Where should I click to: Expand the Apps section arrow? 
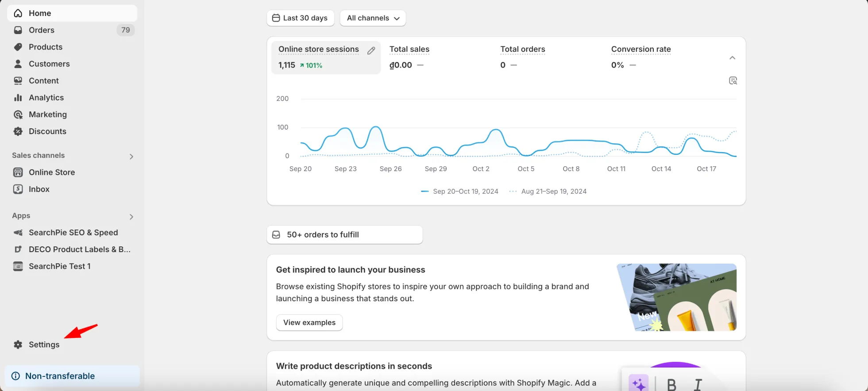tap(131, 217)
